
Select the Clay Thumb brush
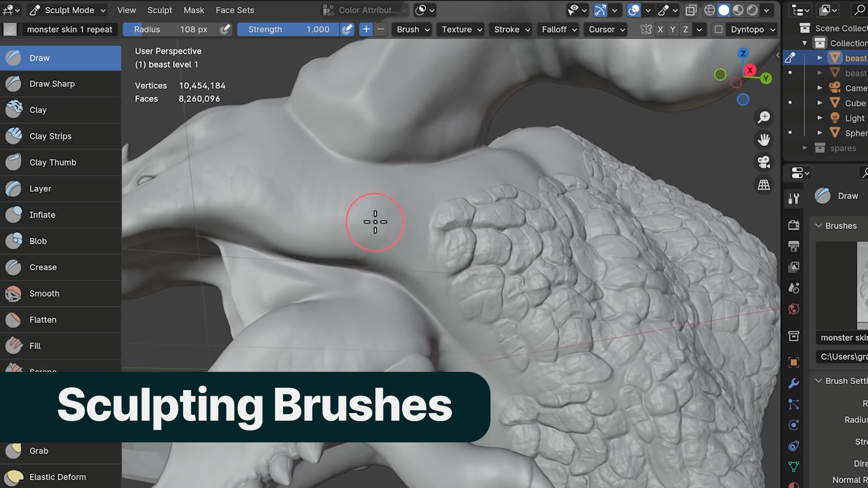pyautogui.click(x=61, y=163)
